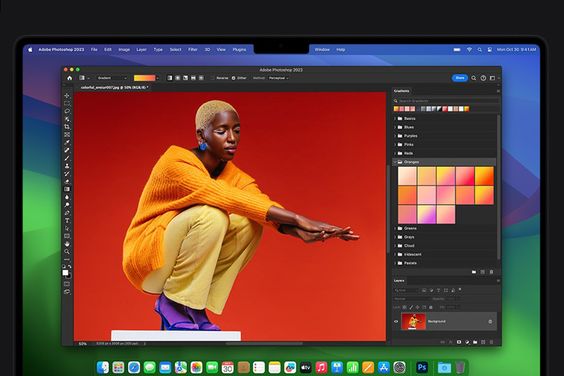Select the Path Selection tool
564x376 pixels.
point(67,228)
